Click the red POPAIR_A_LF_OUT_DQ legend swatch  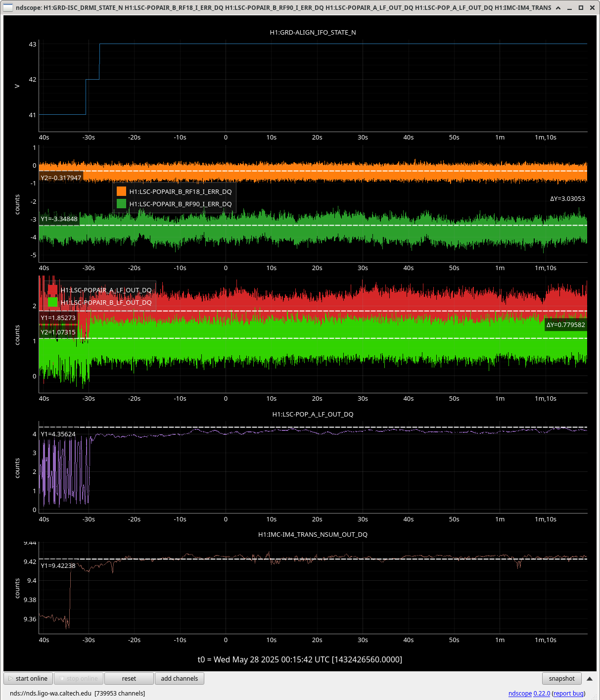(53, 290)
